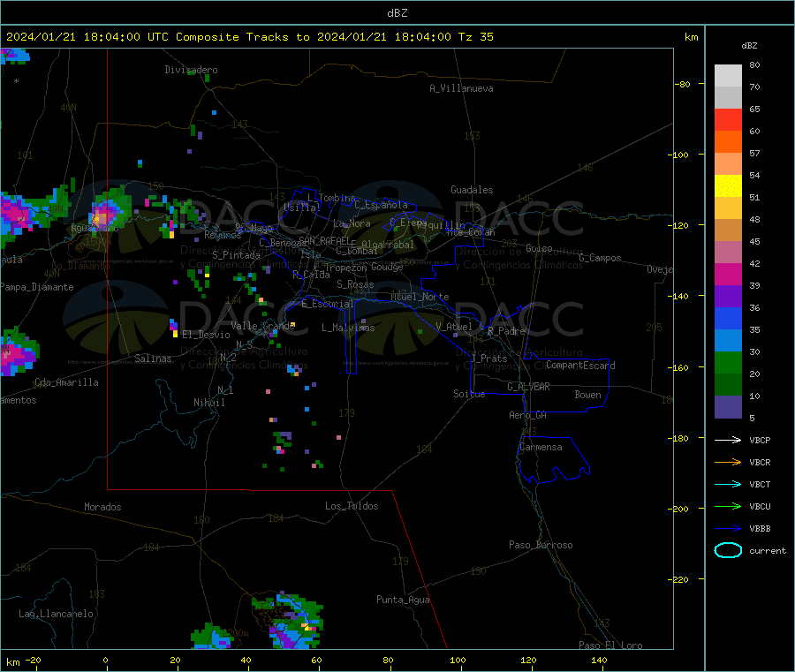Image resolution: width=795 pixels, height=672 pixels.
Task: Click the Valle_Grande location label
Action: coord(262,326)
